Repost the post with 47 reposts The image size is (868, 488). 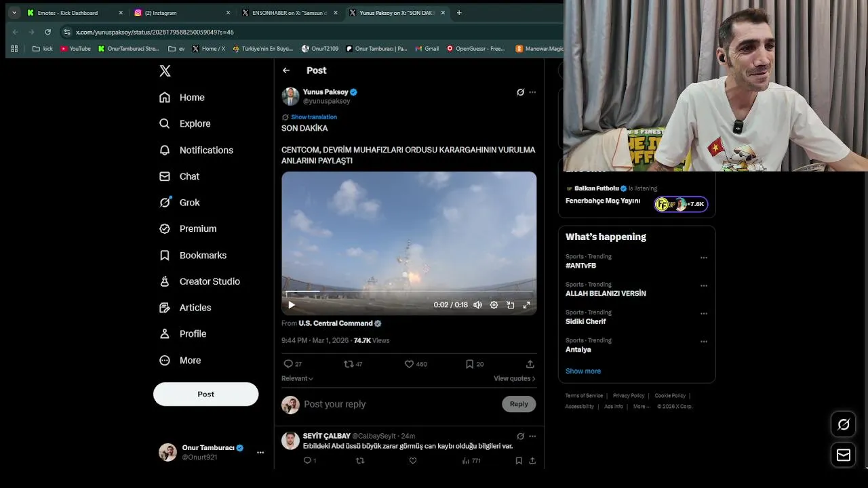(353, 364)
